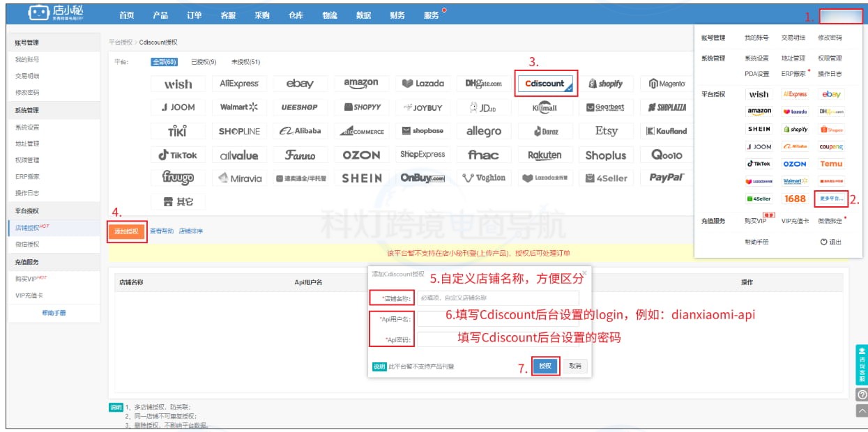Click the orange 添加授权 button

127,231
